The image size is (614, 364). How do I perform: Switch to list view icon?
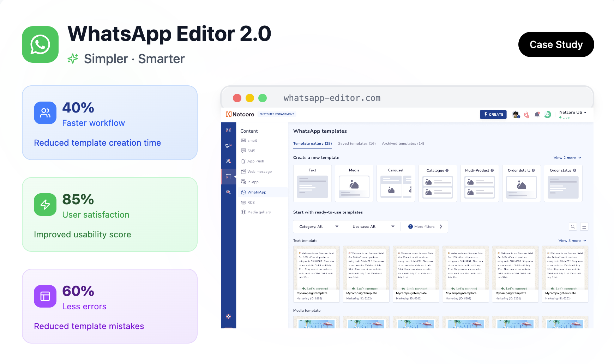(x=584, y=227)
